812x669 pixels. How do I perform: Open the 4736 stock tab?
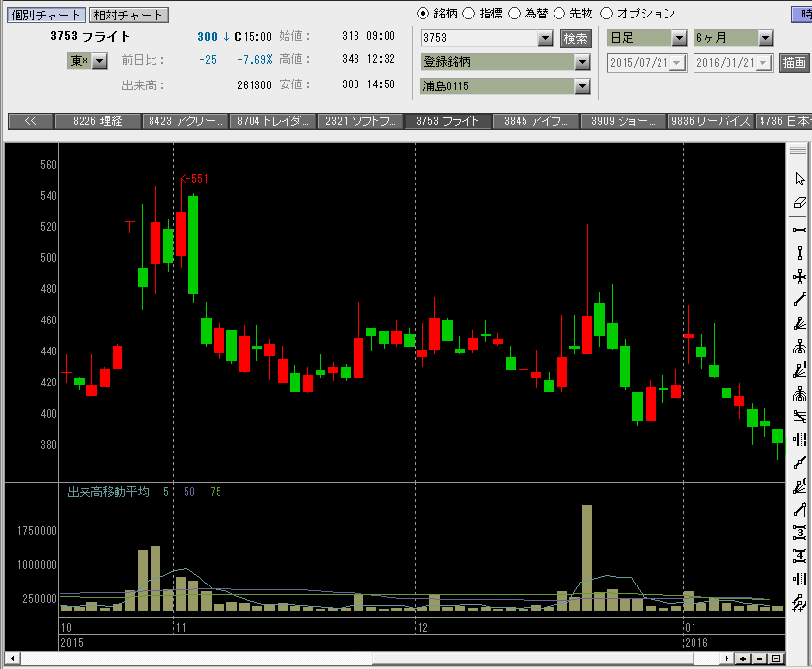tap(784, 121)
